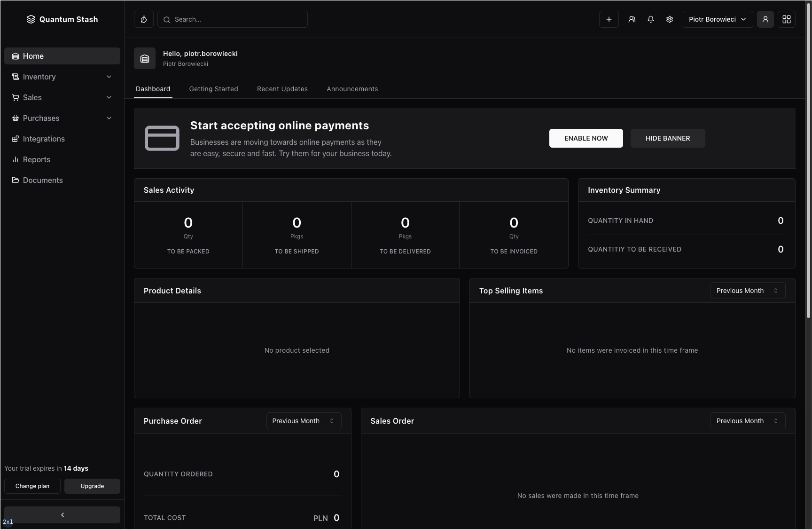Switch to the Recent Updates tab

(x=282, y=89)
